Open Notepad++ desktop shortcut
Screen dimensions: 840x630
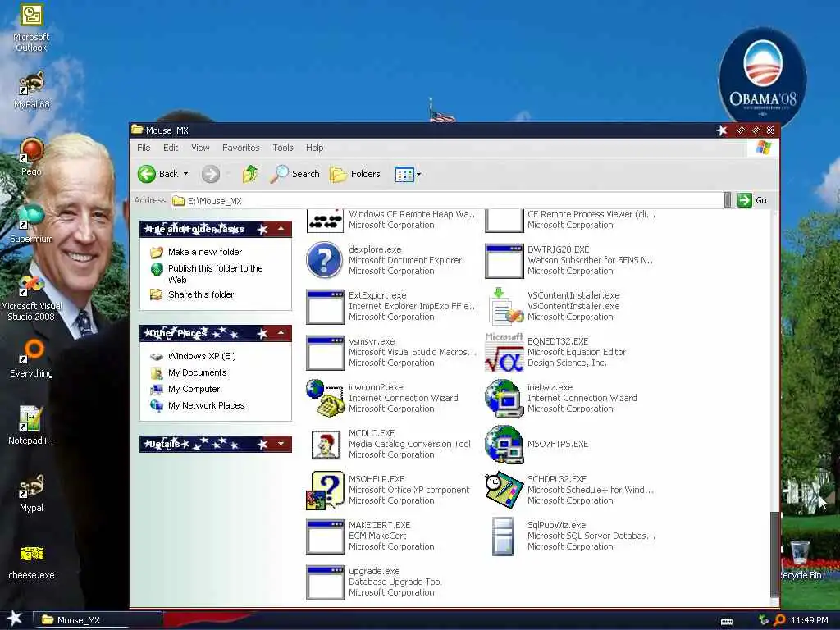32,426
